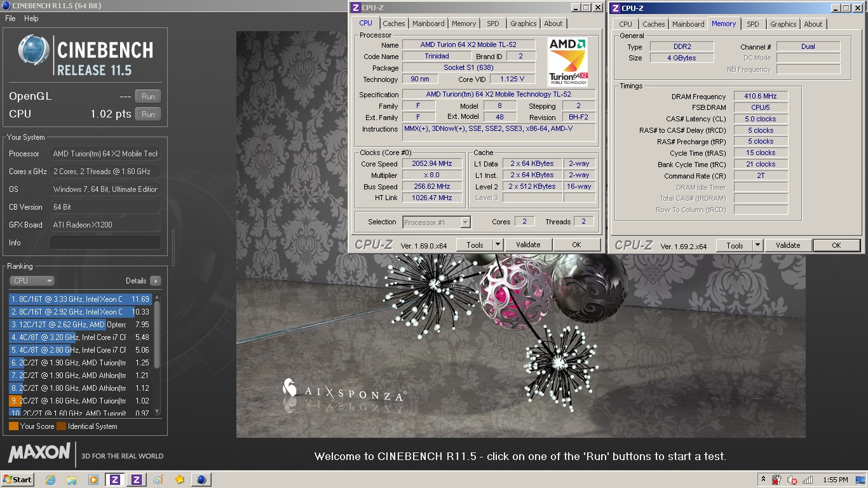Click Validate in left CPU-Z window
The height and width of the screenshot is (488, 868).
pyautogui.click(x=528, y=245)
